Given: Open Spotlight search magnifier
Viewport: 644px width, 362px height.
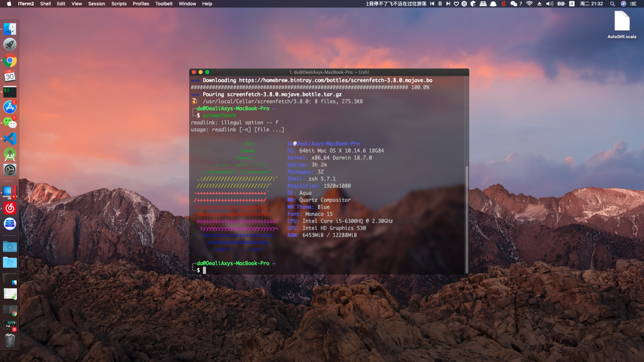Looking at the screenshot, I should [x=612, y=4].
